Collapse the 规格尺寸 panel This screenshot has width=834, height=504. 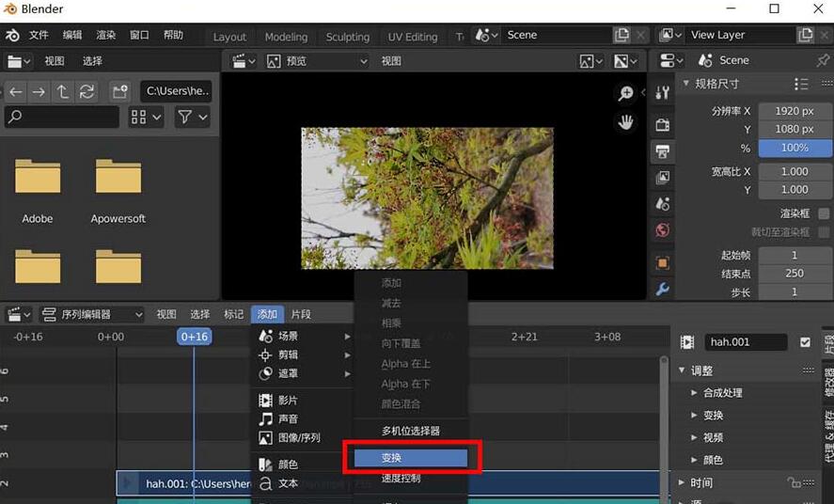(687, 84)
